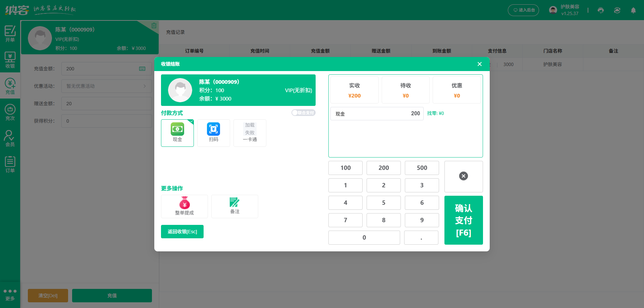Open the 护肤美容 account menu
The image size is (644, 308).
[565, 10]
